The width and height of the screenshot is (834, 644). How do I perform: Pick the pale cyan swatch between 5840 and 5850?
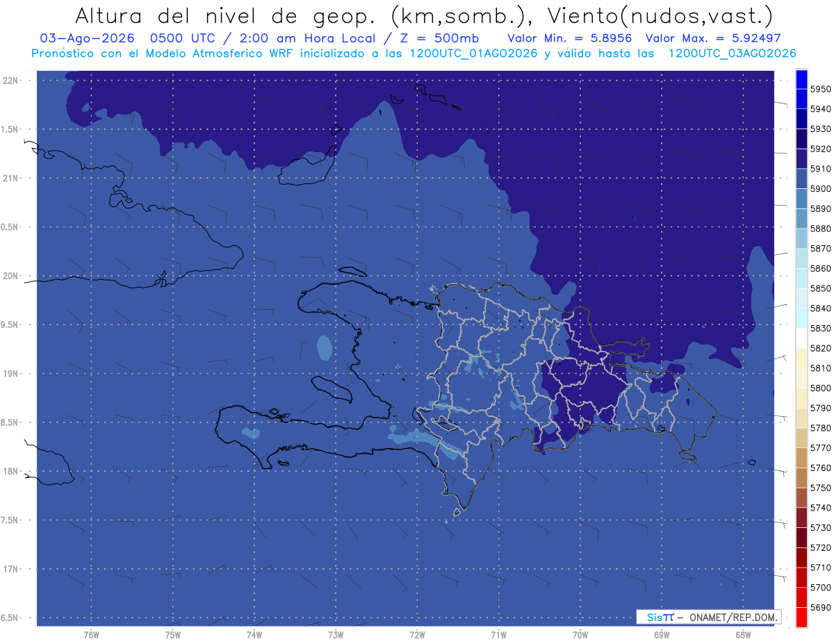tap(801, 298)
